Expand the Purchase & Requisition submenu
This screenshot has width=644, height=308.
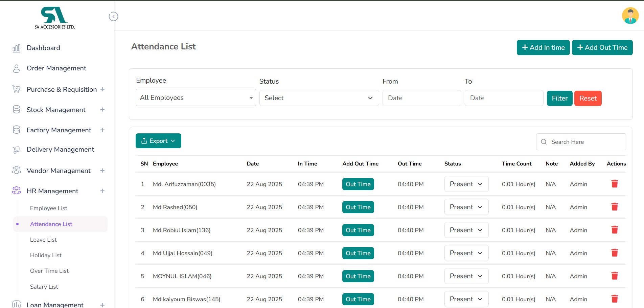tap(102, 89)
